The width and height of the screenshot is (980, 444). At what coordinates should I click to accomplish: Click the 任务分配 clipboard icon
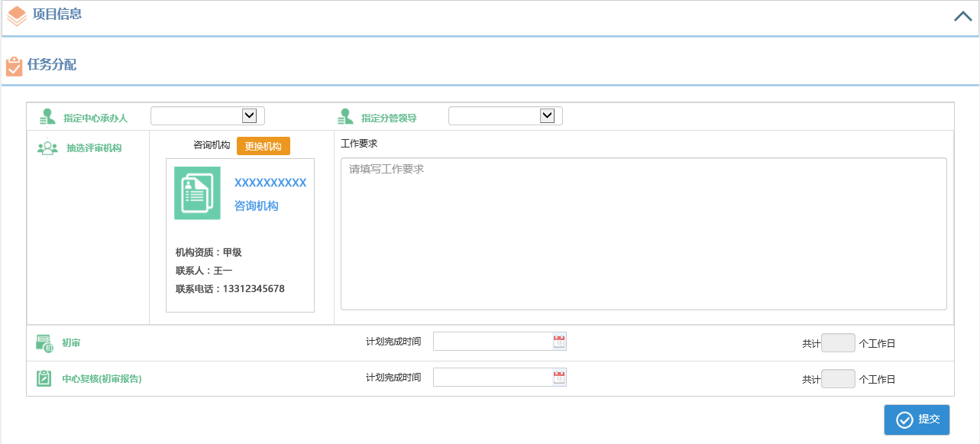(x=14, y=66)
